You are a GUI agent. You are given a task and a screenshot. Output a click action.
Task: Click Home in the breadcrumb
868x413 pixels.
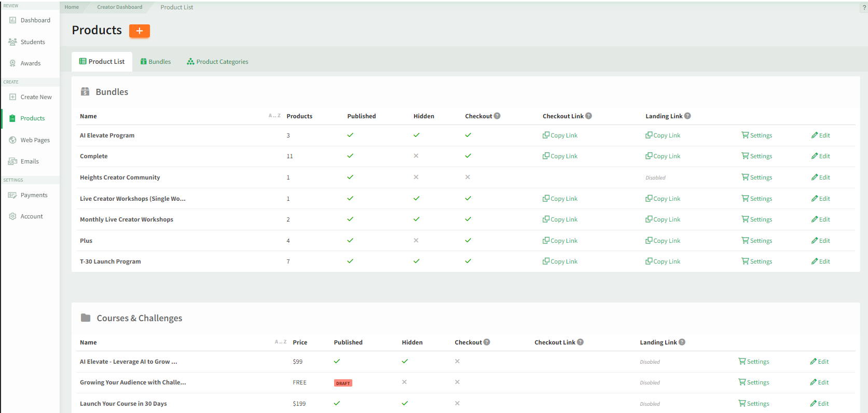click(x=72, y=7)
